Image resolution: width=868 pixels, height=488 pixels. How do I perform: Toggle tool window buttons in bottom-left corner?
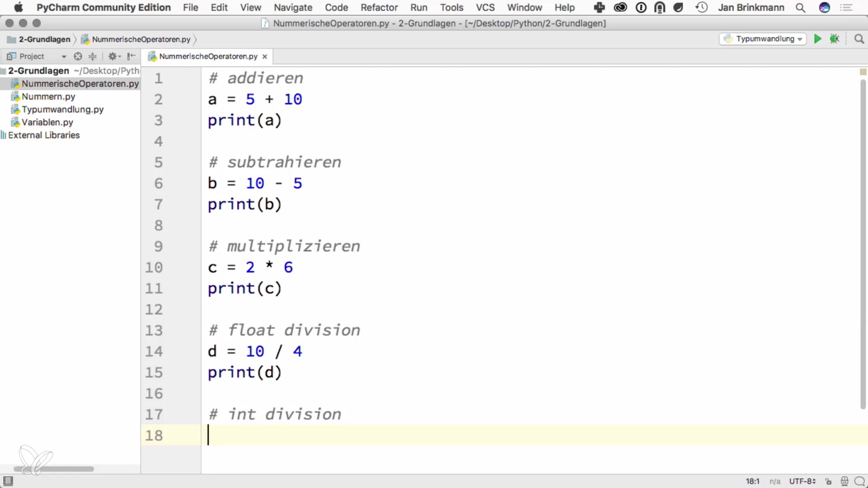coord(8,481)
